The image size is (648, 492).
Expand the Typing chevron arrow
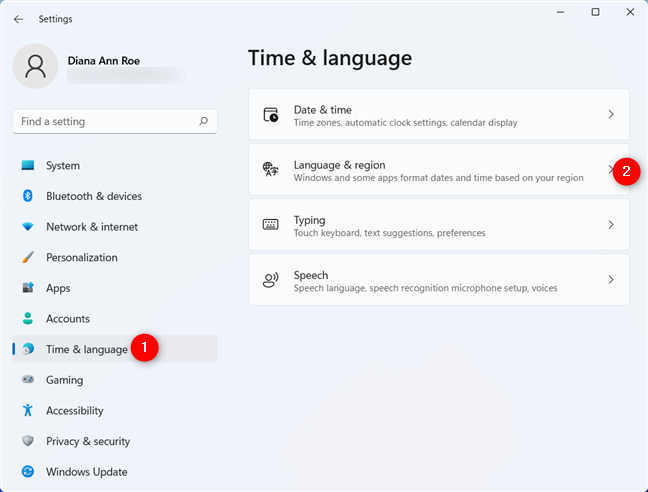(x=611, y=224)
